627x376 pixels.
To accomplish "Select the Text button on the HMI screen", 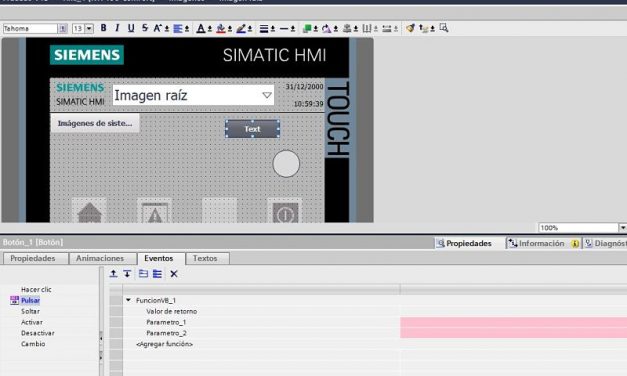I will point(252,129).
